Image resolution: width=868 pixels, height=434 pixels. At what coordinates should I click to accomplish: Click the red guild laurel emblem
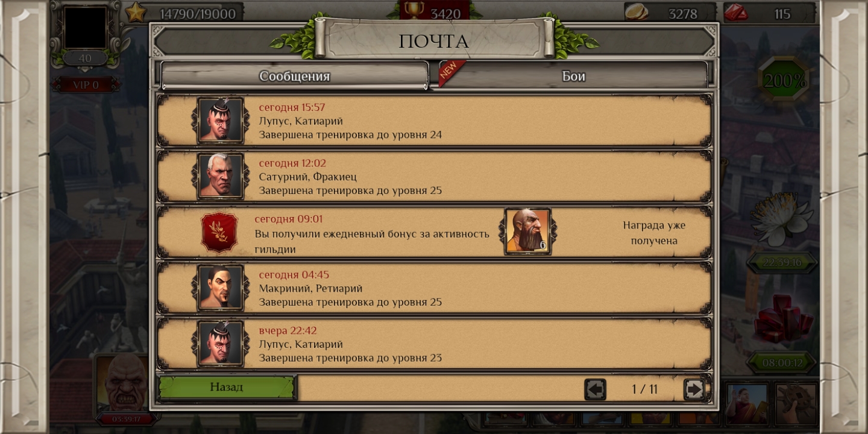pos(219,232)
